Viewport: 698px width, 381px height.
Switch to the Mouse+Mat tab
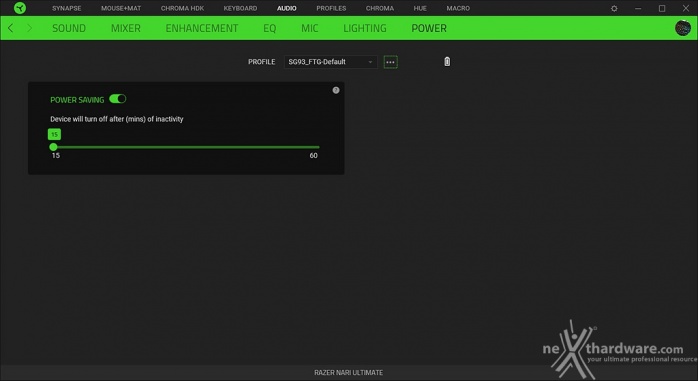pos(121,8)
